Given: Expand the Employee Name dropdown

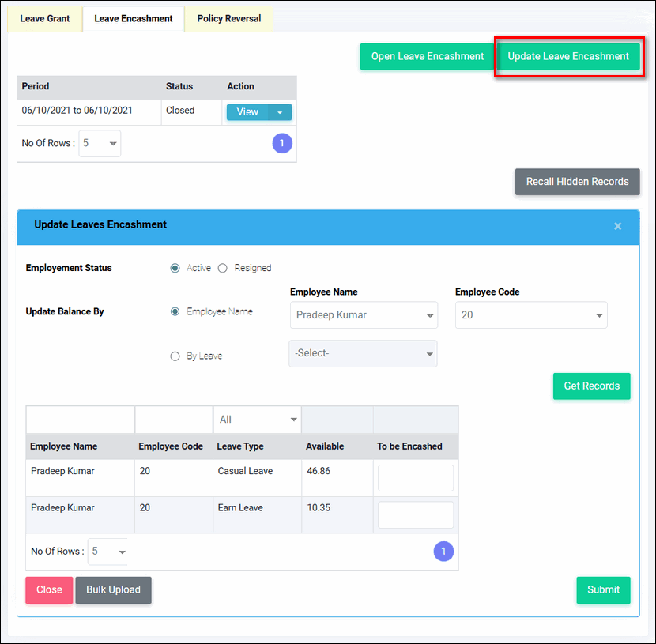Looking at the screenshot, I should point(364,314).
